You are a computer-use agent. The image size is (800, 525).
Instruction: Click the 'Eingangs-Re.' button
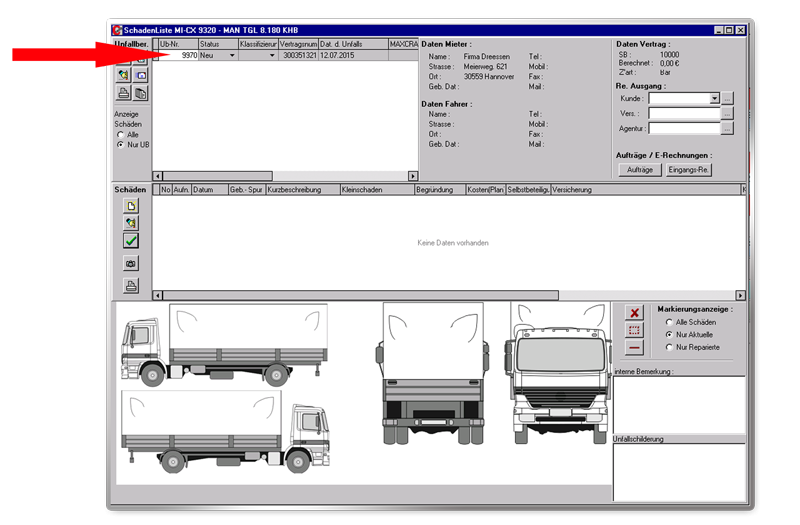(x=689, y=170)
